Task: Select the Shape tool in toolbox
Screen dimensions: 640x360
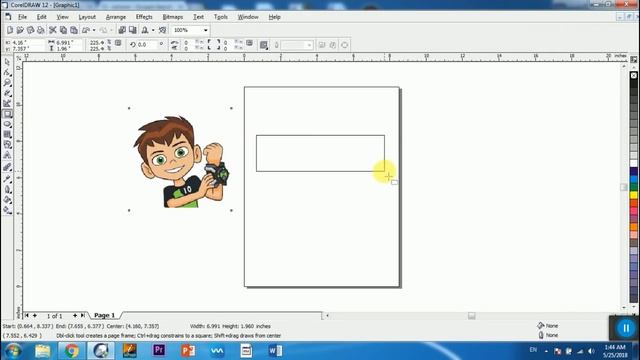Action: 7,72
